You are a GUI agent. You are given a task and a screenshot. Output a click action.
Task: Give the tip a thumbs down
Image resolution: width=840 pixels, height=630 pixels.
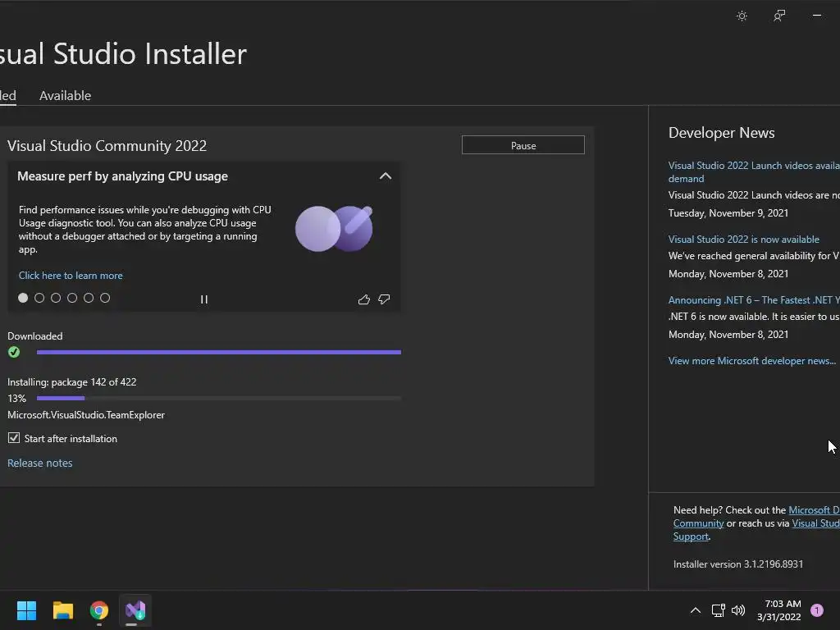(384, 299)
